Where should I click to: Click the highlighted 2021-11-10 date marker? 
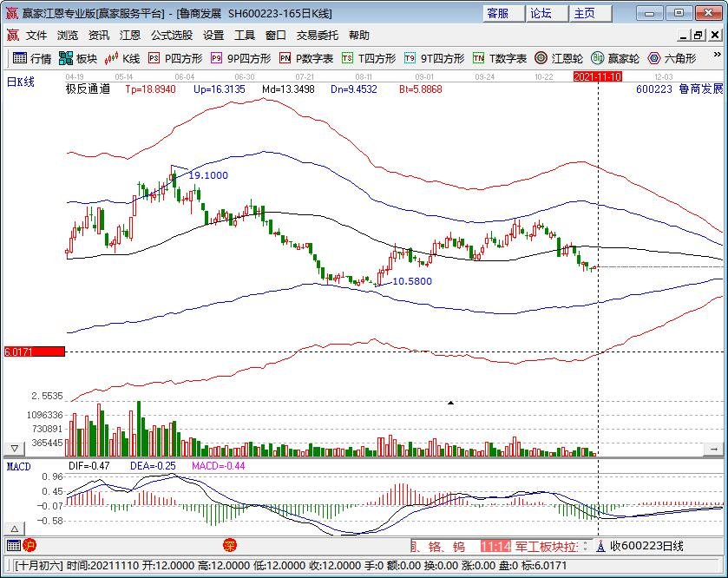[597, 76]
